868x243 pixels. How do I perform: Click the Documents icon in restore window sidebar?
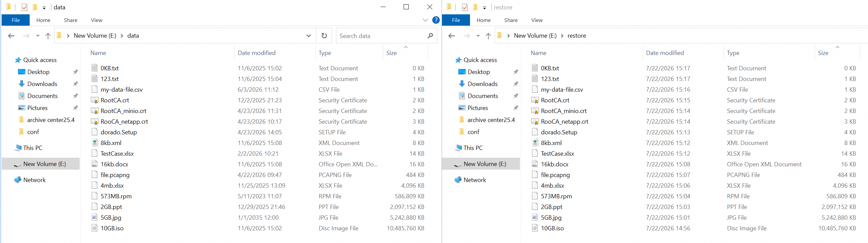[462, 96]
